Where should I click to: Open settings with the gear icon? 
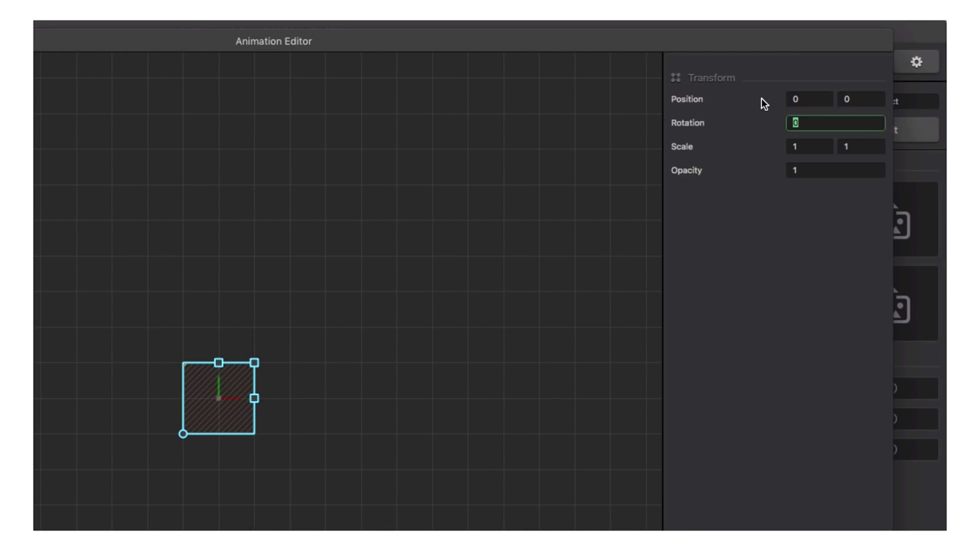click(x=916, y=62)
